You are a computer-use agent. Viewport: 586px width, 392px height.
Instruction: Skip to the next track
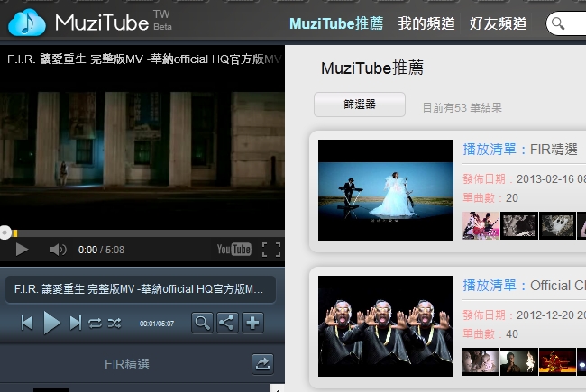pyautogui.click(x=76, y=323)
